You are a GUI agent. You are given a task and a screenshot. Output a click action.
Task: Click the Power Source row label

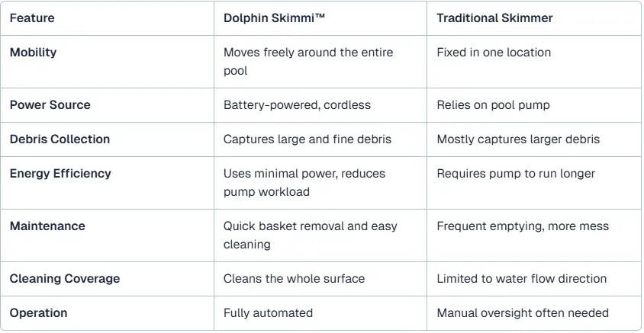pyautogui.click(x=50, y=105)
